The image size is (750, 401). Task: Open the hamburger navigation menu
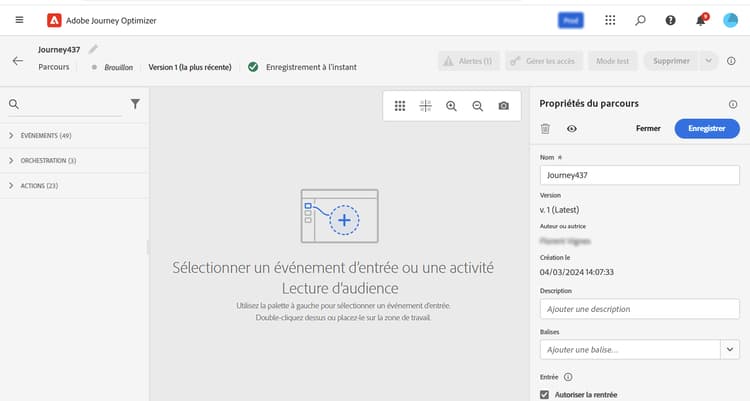(19, 20)
